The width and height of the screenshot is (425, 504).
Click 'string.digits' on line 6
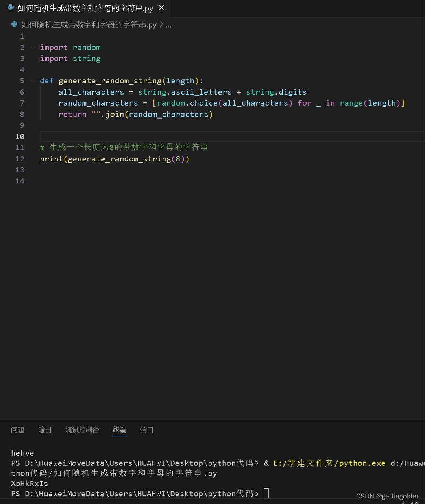point(276,92)
